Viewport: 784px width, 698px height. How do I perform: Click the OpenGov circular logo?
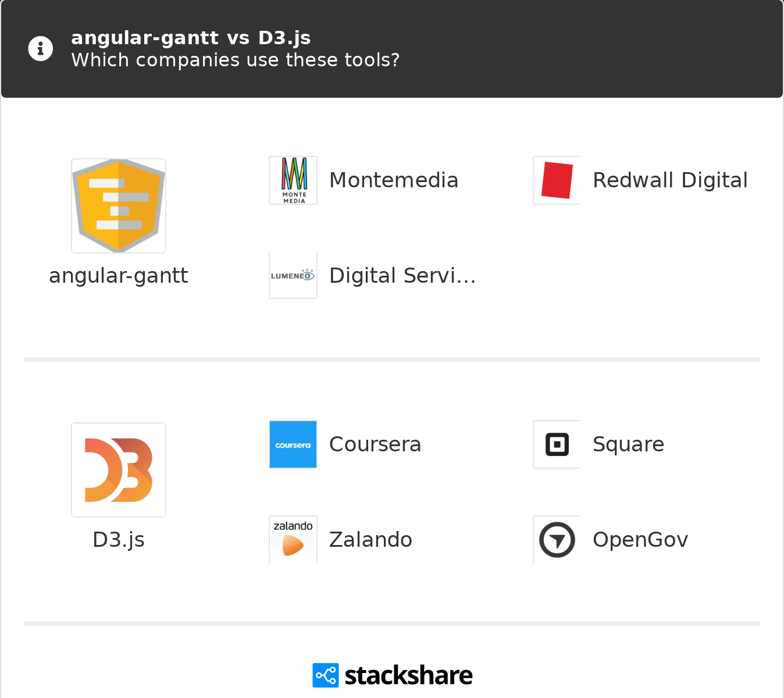click(557, 539)
